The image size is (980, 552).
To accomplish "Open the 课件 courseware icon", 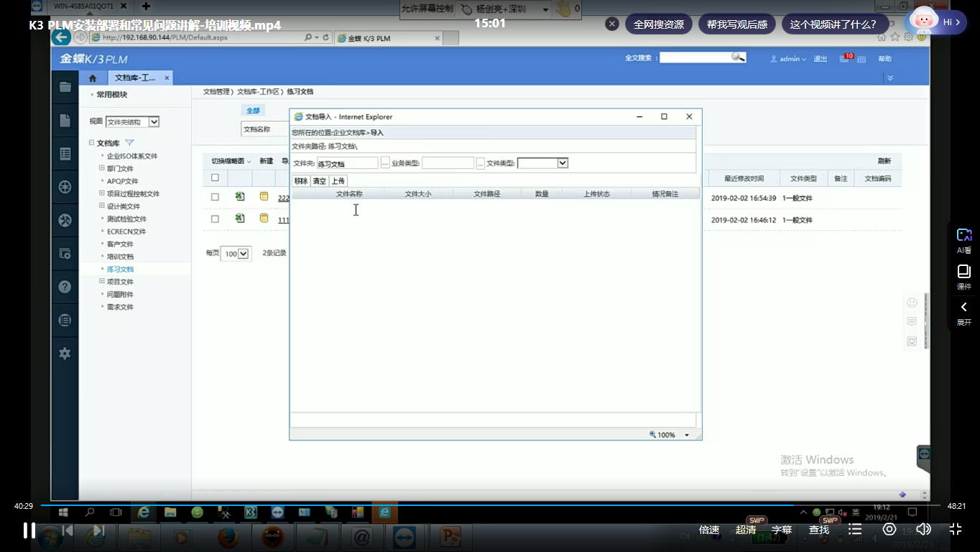I will [x=964, y=272].
